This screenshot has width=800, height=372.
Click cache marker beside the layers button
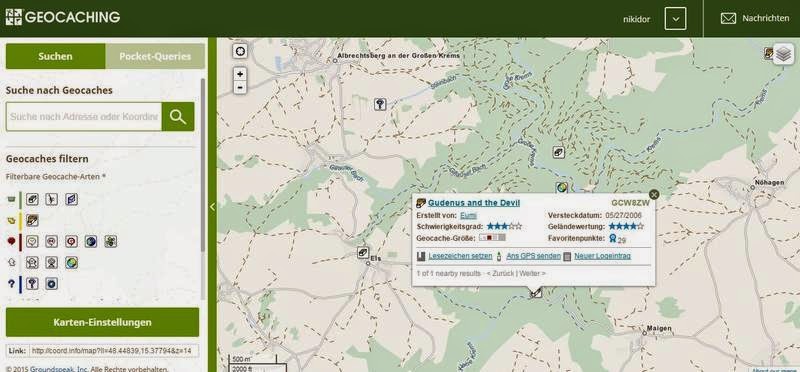[768, 53]
